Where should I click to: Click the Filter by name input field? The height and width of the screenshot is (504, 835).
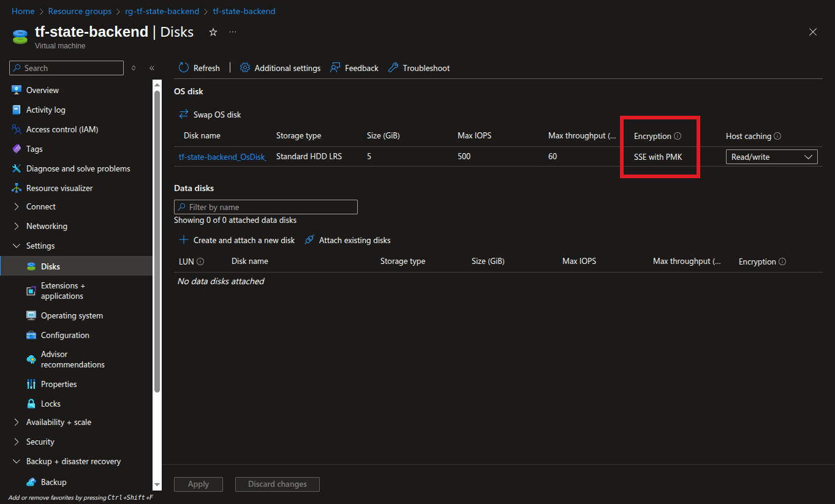click(266, 207)
